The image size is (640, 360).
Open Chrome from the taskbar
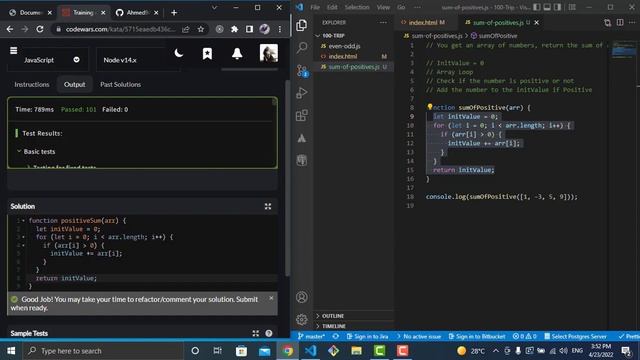point(288,351)
